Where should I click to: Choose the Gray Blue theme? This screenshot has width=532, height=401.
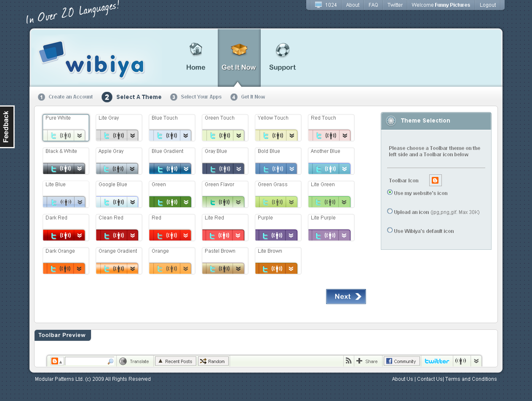tap(225, 161)
